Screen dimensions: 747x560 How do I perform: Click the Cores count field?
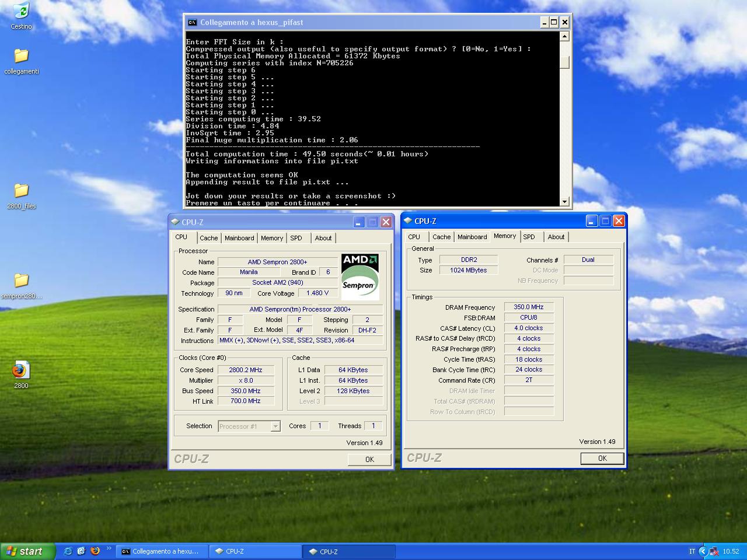coord(319,426)
